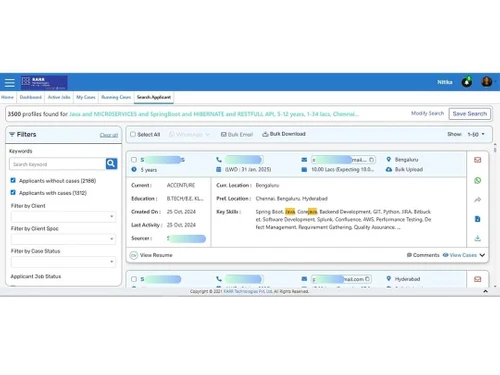Select the Bengaluru applicant's checkbox
The height and width of the screenshot is (375, 500).
pyautogui.click(x=134, y=160)
